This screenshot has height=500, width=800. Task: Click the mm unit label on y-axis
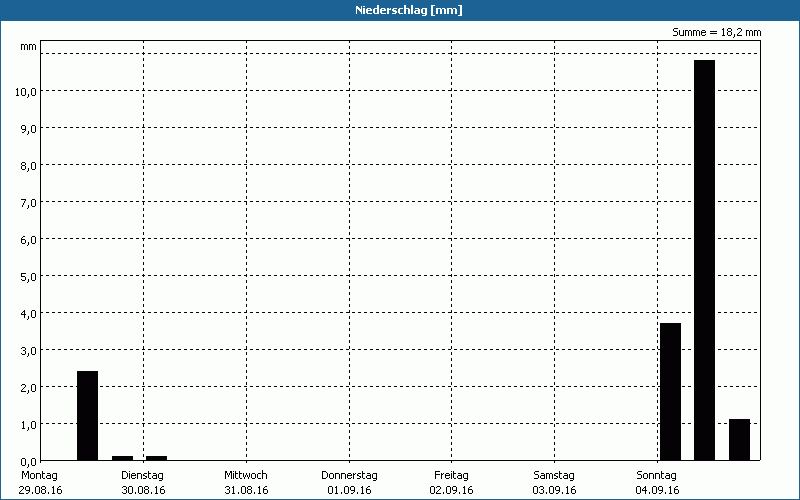[29, 47]
